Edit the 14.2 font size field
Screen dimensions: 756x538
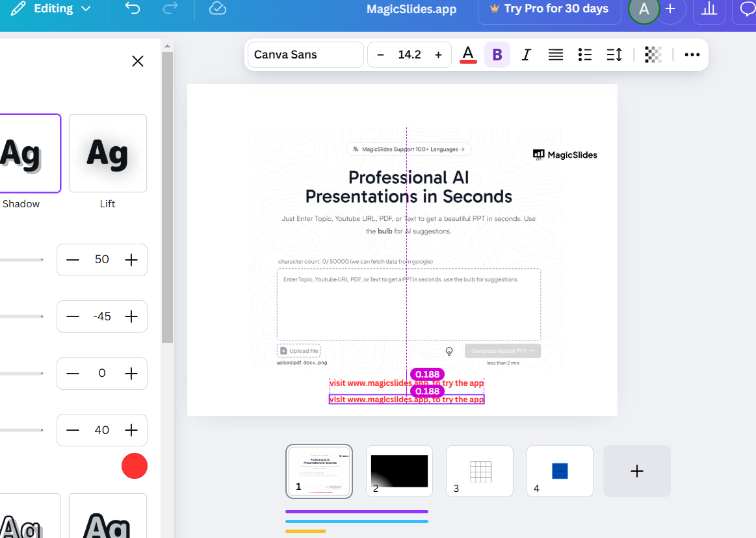pyautogui.click(x=410, y=55)
